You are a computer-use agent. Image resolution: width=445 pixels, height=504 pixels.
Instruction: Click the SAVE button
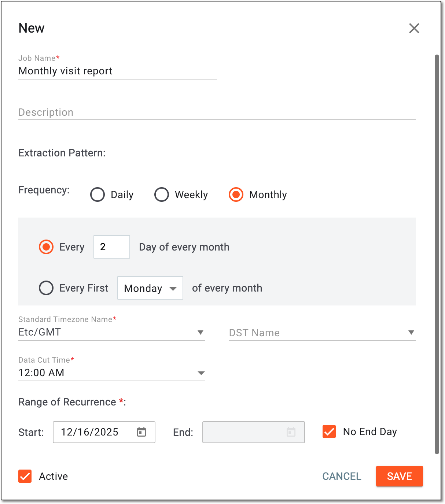point(400,476)
